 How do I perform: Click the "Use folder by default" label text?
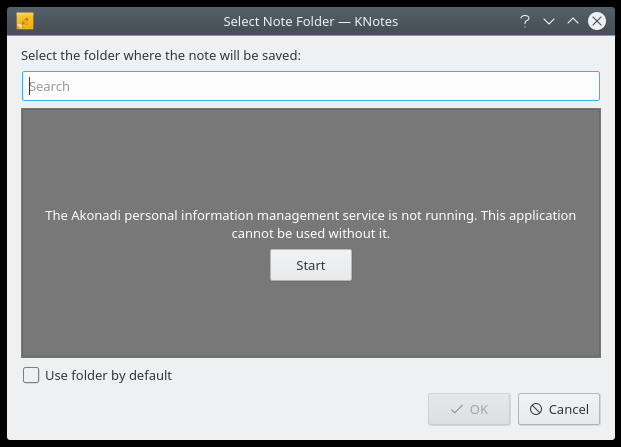click(108, 375)
